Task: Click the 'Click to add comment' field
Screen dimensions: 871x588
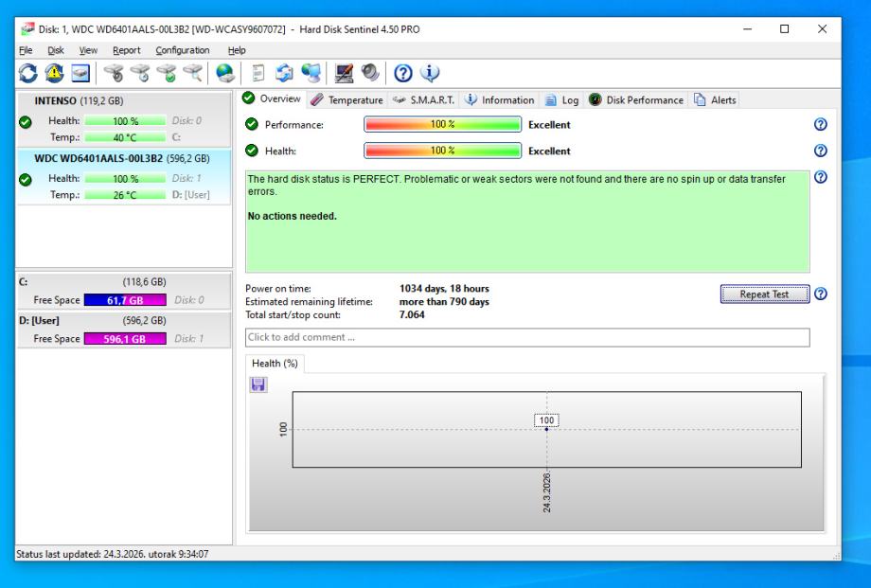Action: click(x=527, y=338)
